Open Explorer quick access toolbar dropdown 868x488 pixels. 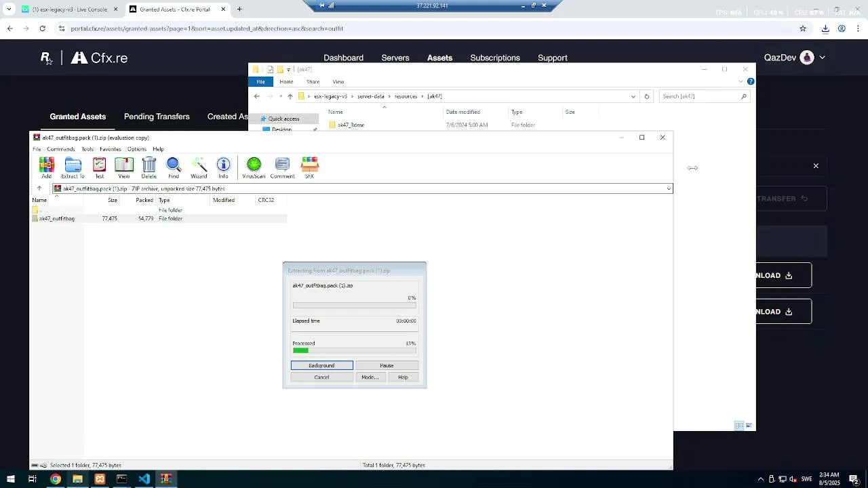(288, 69)
